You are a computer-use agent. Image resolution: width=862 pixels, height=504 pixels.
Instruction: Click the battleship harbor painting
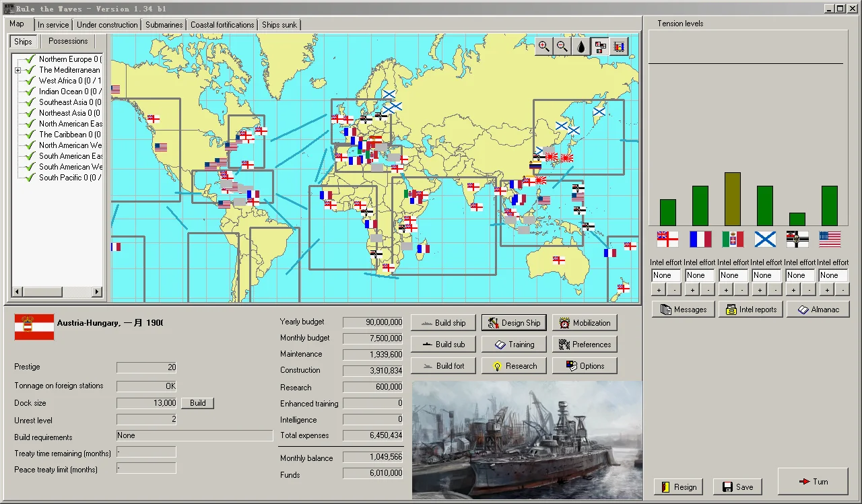(527, 440)
